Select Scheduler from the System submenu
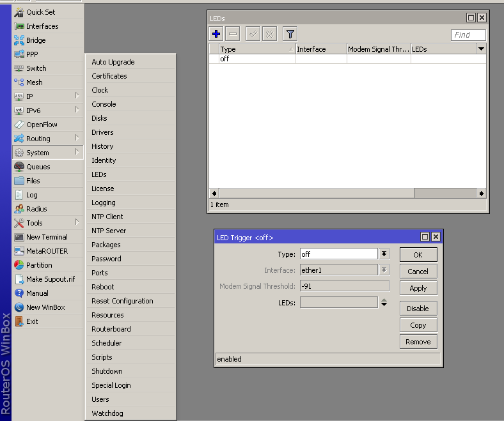 (106, 343)
